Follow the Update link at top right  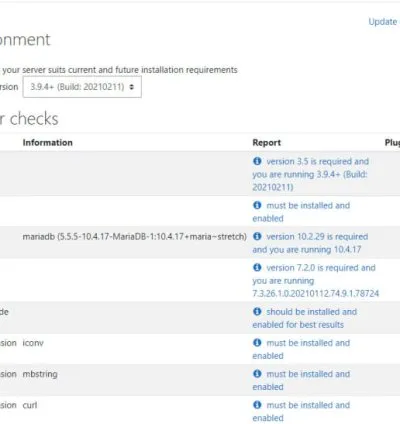click(384, 22)
